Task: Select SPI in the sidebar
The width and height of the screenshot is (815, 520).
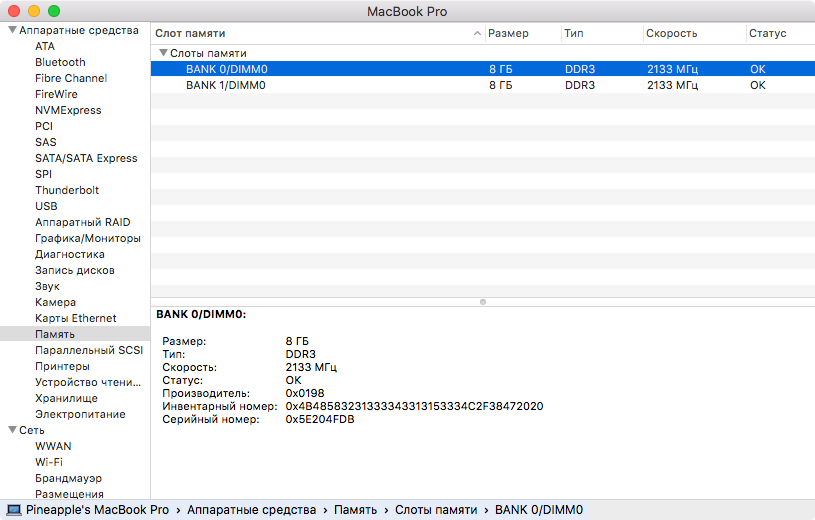Action: pos(43,174)
